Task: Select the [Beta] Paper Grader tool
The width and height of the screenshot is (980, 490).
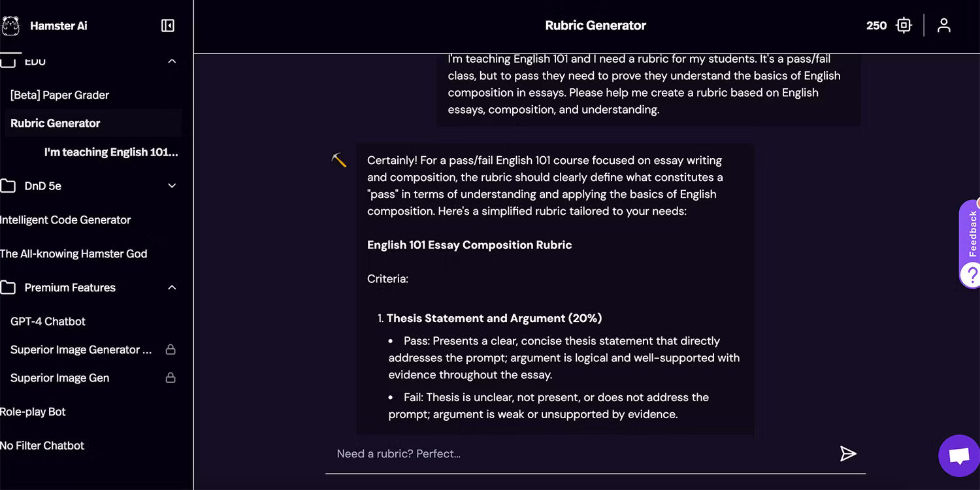Action: (59, 95)
